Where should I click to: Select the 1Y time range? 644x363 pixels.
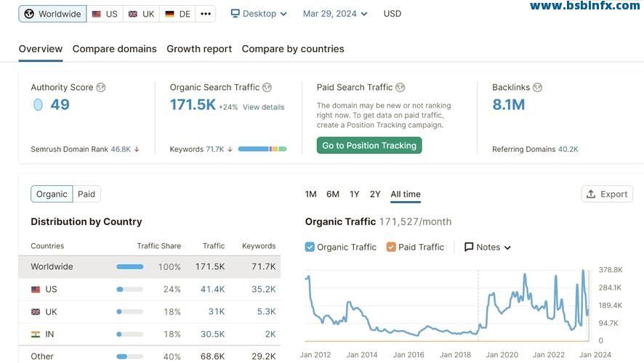[x=355, y=194]
